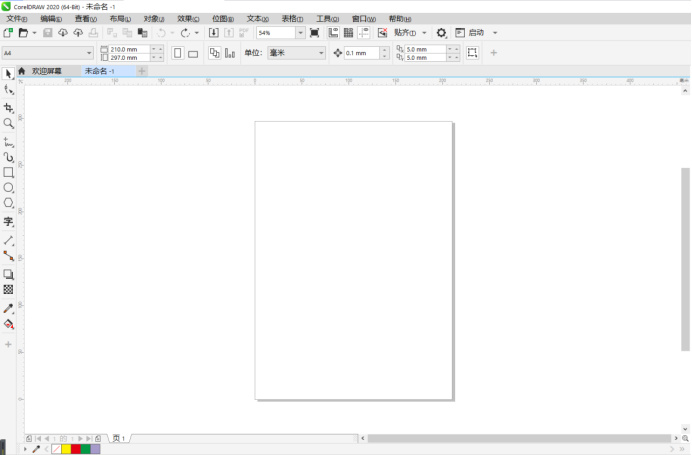Select the Pick tool in the toolbox
The height and width of the screenshot is (455, 692).
(8, 74)
